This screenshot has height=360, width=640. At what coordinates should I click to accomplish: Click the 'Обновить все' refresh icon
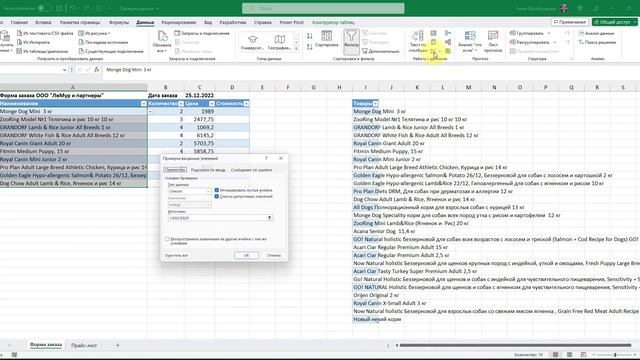click(162, 36)
